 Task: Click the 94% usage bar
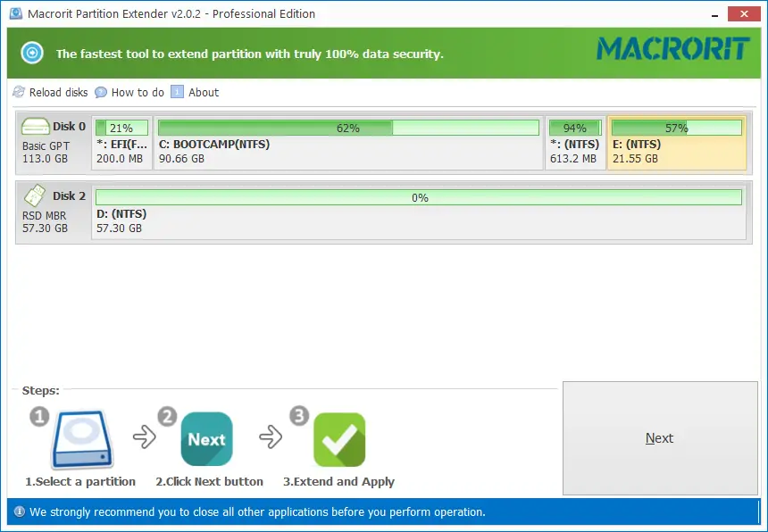click(x=575, y=128)
